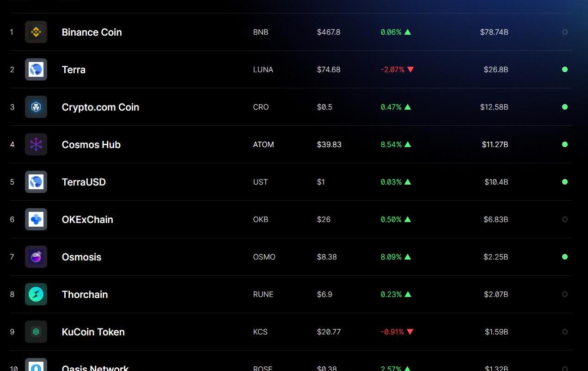
Task: Click the 8.09% change value
Action: (391, 257)
